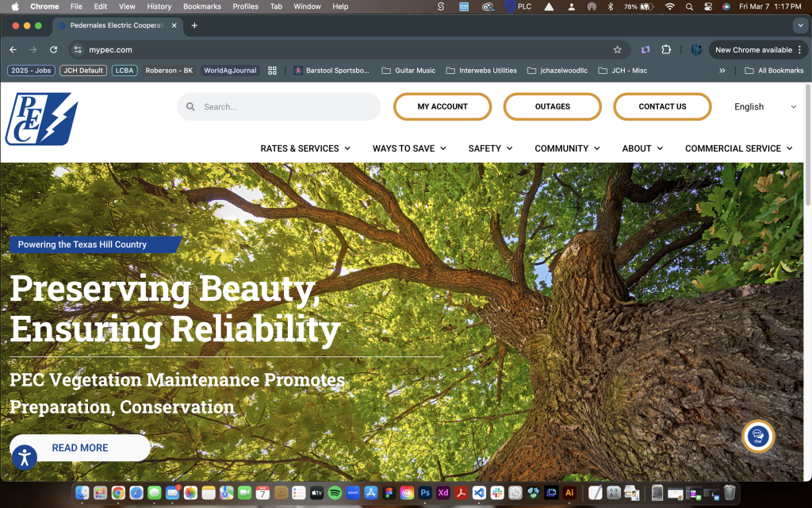812x508 pixels.
Task: Expand the Rates & Services menu
Action: pos(305,148)
